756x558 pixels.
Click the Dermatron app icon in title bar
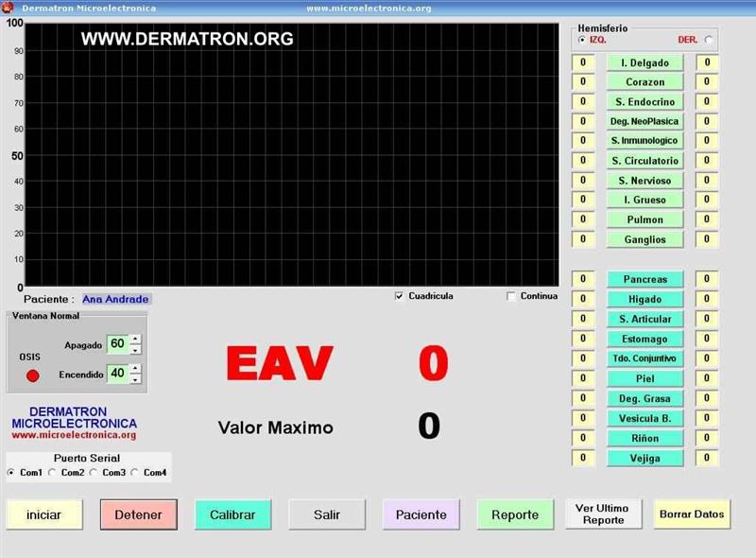[x=9, y=8]
